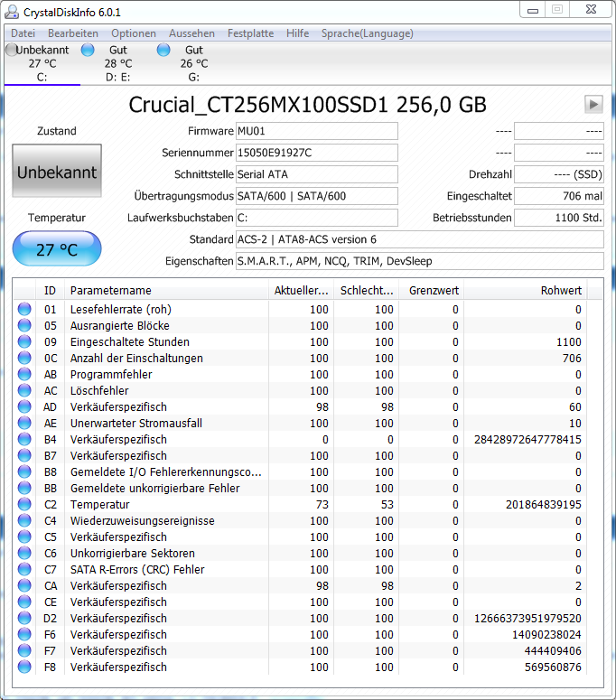
Task: Select Temperatur raw value 201864839195
Action: point(543,505)
